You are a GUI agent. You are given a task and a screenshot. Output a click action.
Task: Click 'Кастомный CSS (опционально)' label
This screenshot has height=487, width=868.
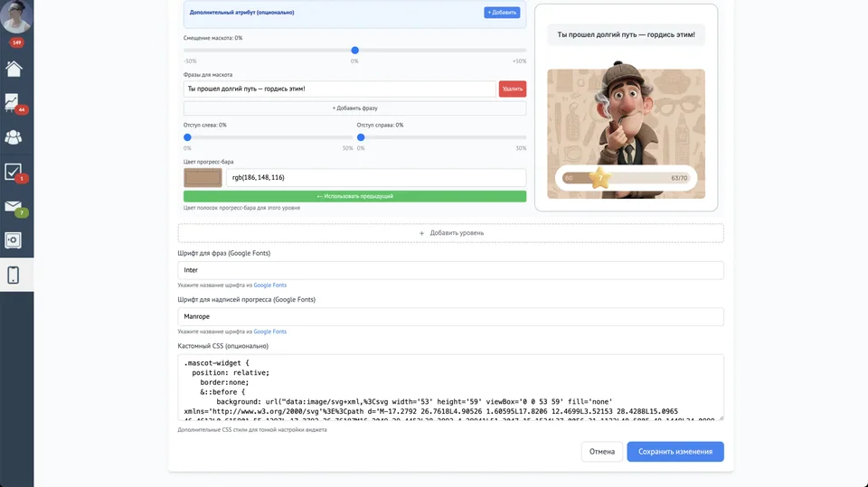223,346
